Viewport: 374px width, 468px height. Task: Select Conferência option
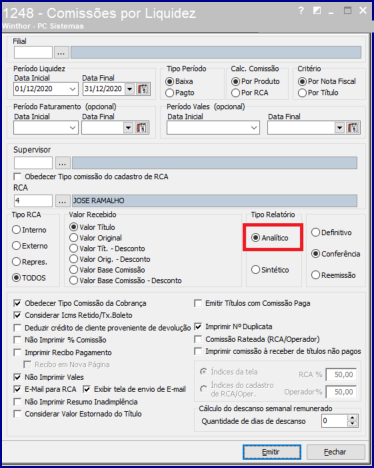(336, 254)
